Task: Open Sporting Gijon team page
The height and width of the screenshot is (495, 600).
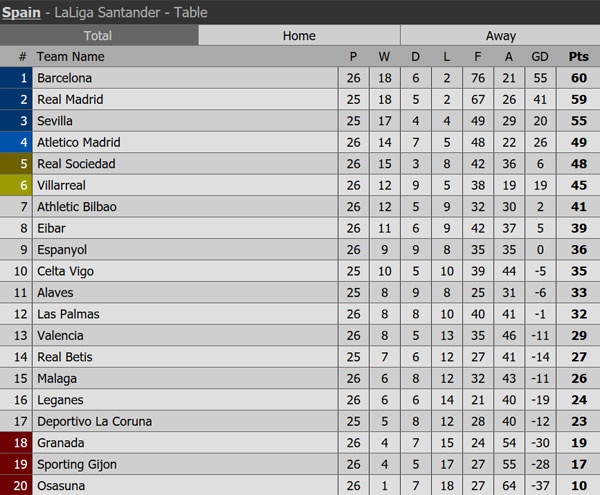Action: (76, 464)
